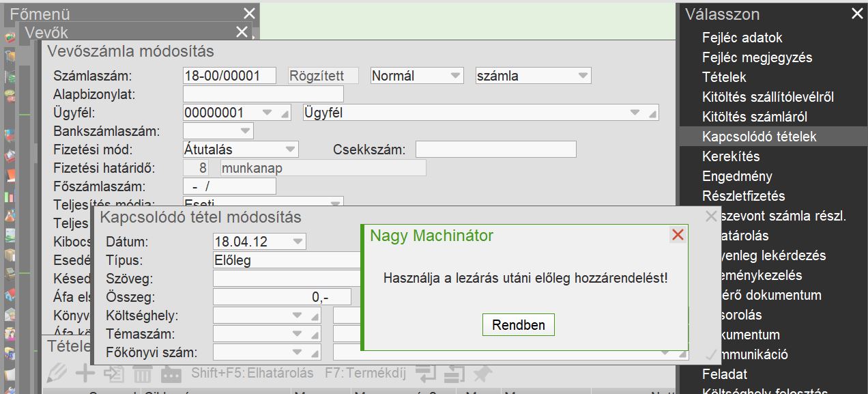868x394 pixels.
Task: Click the Főmenü window title
Action: click(40, 13)
